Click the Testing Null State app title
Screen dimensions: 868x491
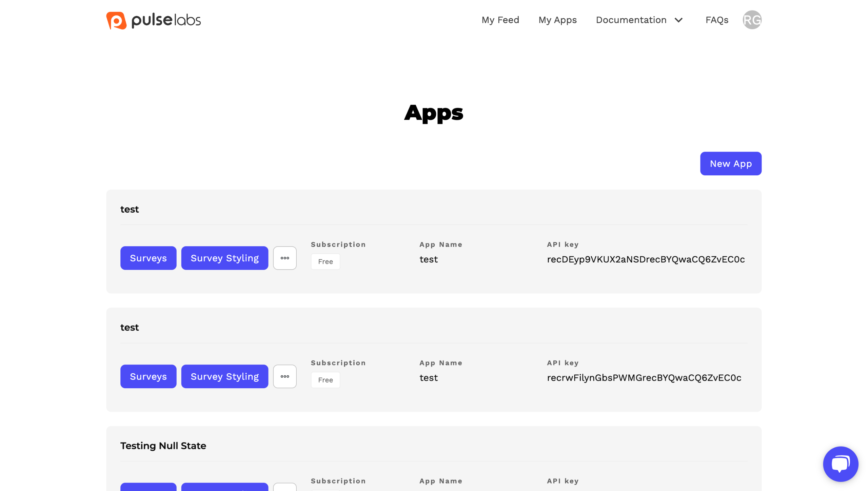click(163, 446)
